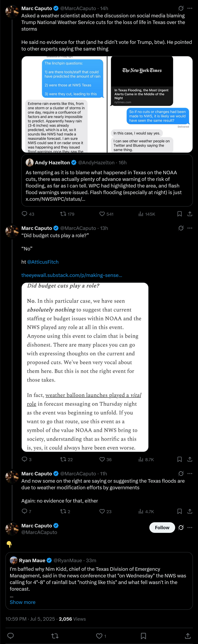This screenshot has width=198, height=644.
Task: Open the 'Did budget cuts play a role' image
Action: (85, 367)
